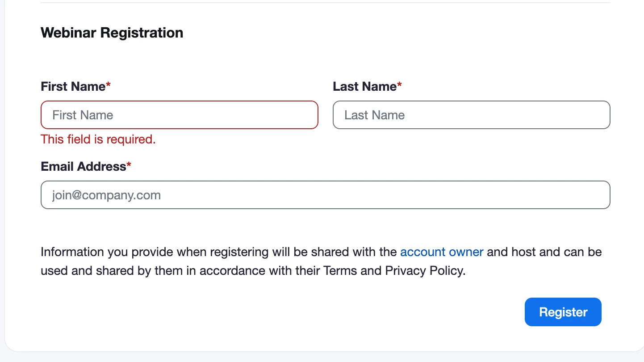
Task: Click the First Name field label
Action: (x=73, y=86)
